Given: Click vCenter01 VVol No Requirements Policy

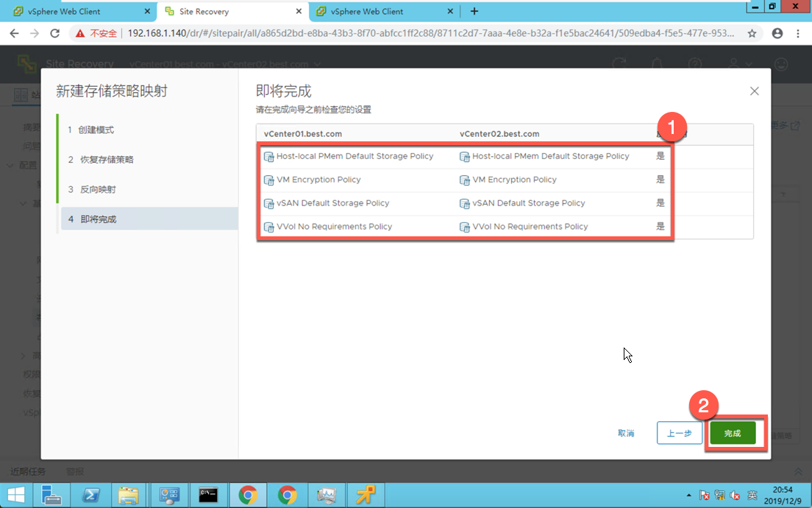Looking at the screenshot, I should (334, 227).
